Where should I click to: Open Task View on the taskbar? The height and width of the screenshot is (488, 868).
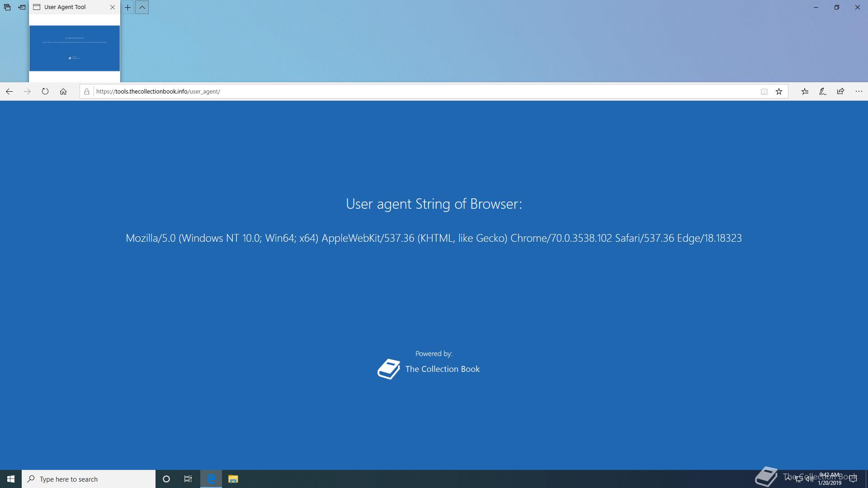pos(188,479)
